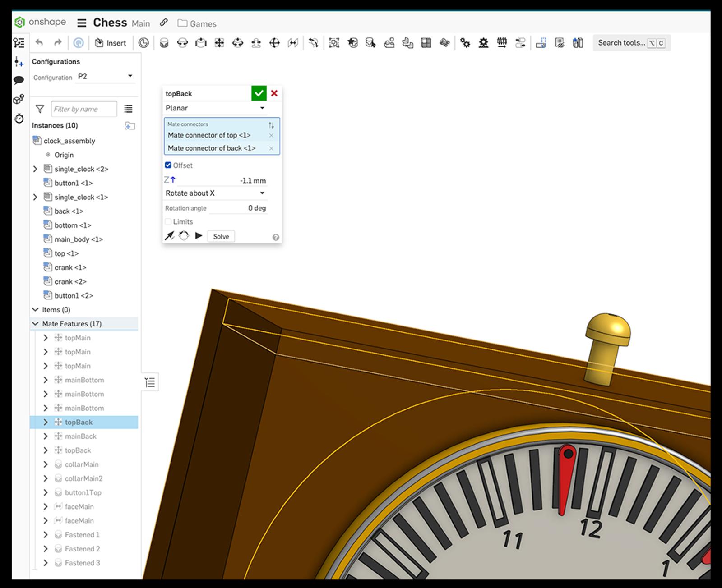The height and width of the screenshot is (588, 722).
Task: Enable the Limits checkbox
Action: [167, 221]
